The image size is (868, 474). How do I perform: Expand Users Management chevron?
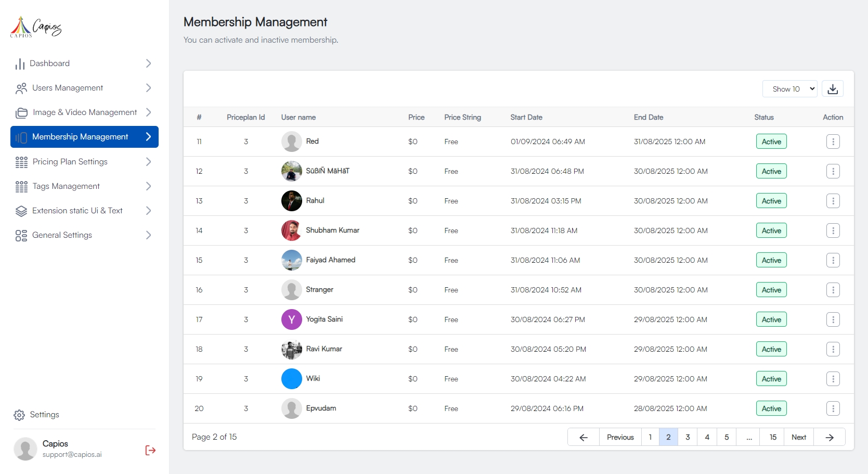(x=148, y=88)
